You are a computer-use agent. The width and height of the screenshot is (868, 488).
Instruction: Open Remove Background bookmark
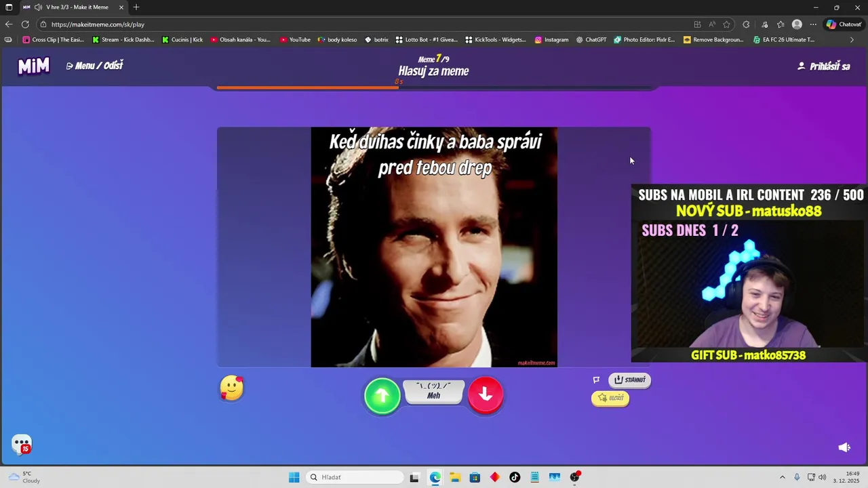click(714, 40)
